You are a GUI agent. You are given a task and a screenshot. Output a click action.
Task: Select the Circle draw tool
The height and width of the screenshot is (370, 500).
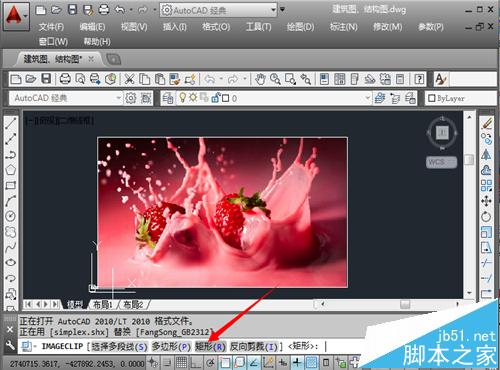(x=11, y=216)
